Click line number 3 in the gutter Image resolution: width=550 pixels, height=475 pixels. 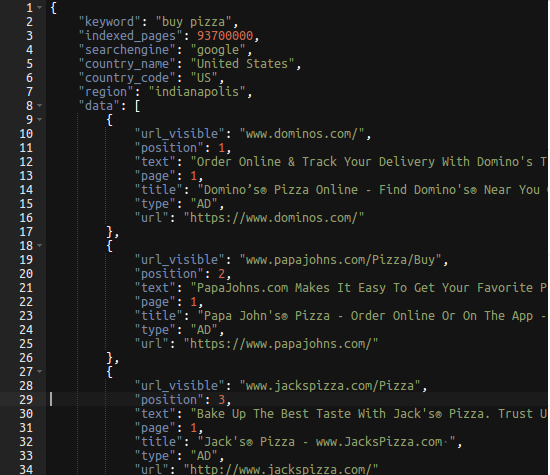point(29,36)
